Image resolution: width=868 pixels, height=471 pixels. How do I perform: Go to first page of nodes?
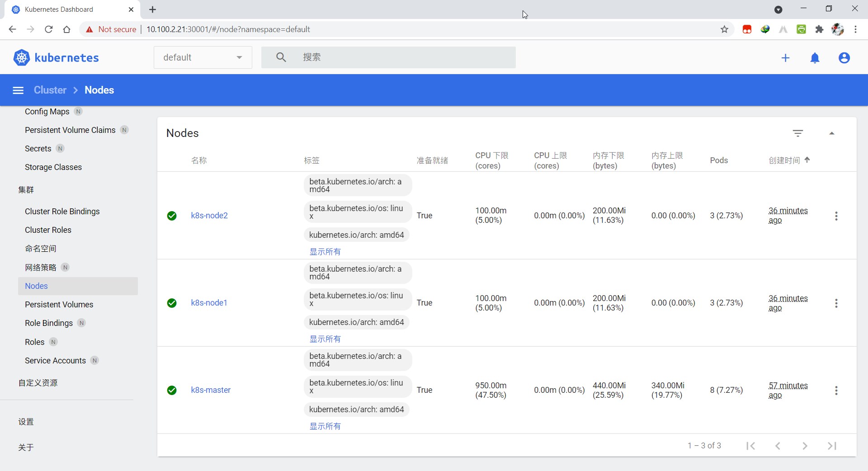[x=751, y=446]
